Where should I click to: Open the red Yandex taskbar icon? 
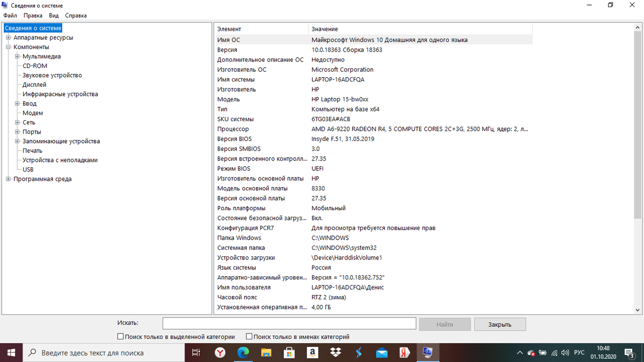[x=405, y=353]
